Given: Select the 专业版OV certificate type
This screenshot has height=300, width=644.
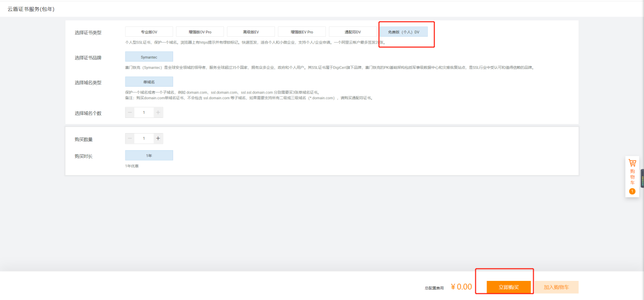Looking at the screenshot, I should [x=149, y=32].
